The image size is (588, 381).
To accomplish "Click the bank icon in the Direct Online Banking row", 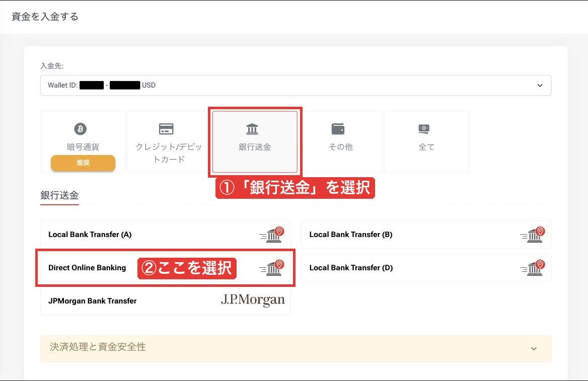I will pyautogui.click(x=271, y=268).
